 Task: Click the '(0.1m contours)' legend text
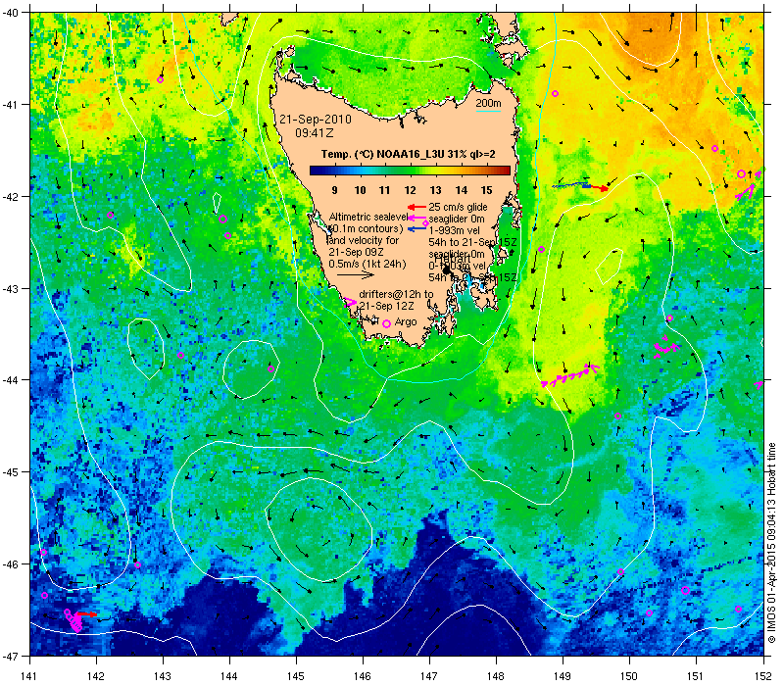[366, 228]
